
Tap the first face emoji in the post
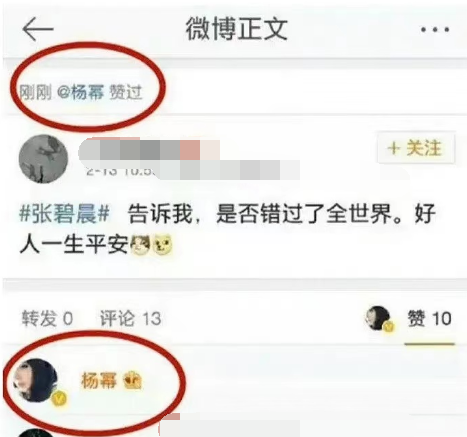click(140, 246)
